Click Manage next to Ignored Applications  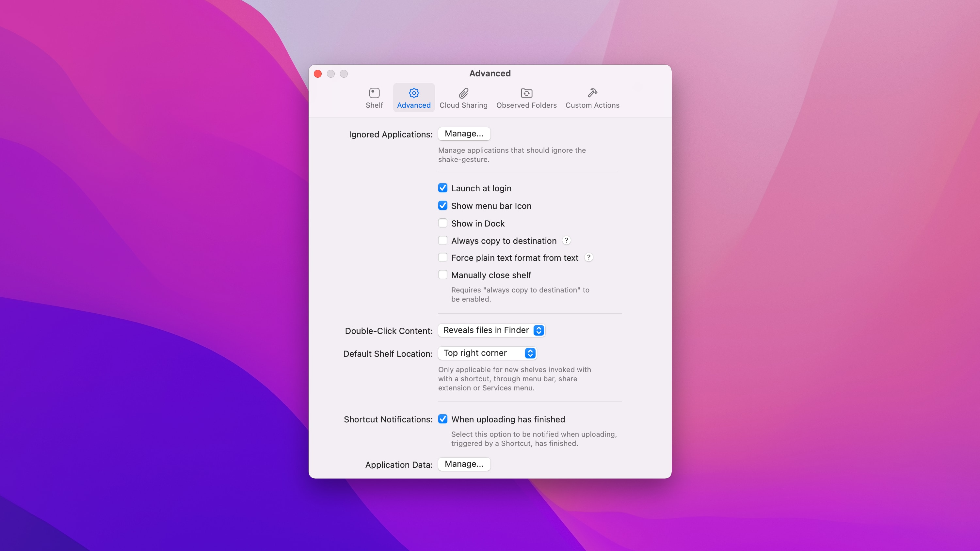coord(464,134)
